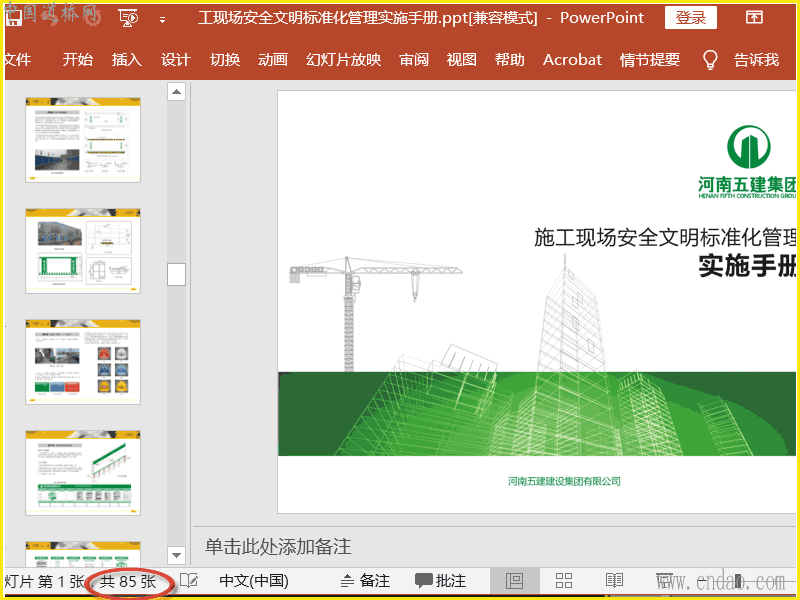Viewport: 800px width, 600px height.
Task: Select the thumbnail showing green gate drawing
Action: (x=83, y=251)
